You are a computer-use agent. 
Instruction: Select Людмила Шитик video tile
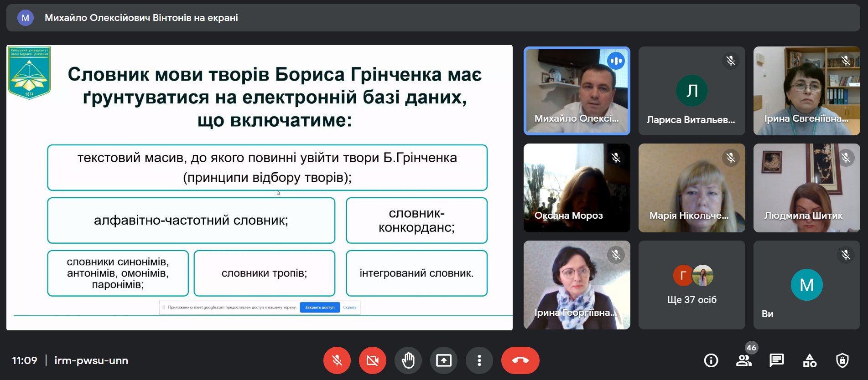(x=806, y=188)
